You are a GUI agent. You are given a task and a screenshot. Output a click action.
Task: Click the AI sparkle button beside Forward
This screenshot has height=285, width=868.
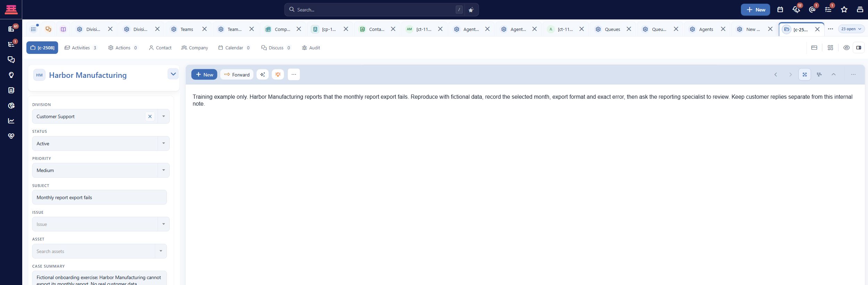262,74
